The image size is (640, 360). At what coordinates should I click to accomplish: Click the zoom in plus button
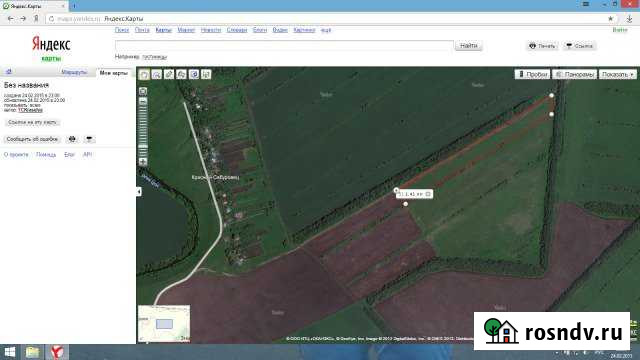[x=143, y=162]
